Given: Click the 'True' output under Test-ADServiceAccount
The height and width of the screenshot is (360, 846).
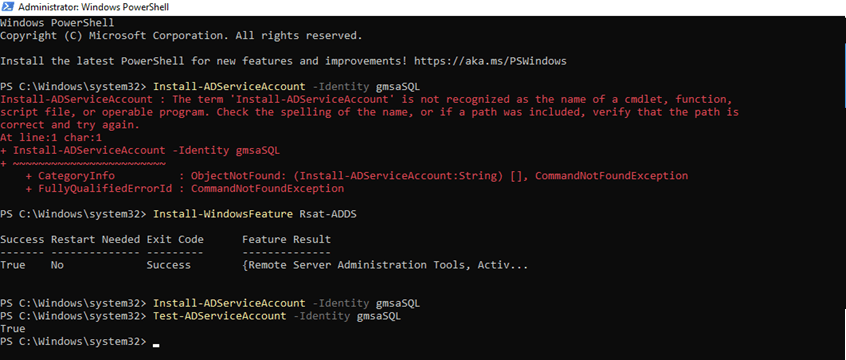Looking at the screenshot, I should 12,329.
